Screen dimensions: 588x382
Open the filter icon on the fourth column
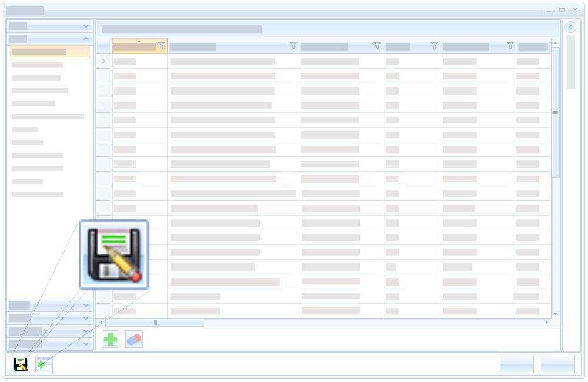435,46
